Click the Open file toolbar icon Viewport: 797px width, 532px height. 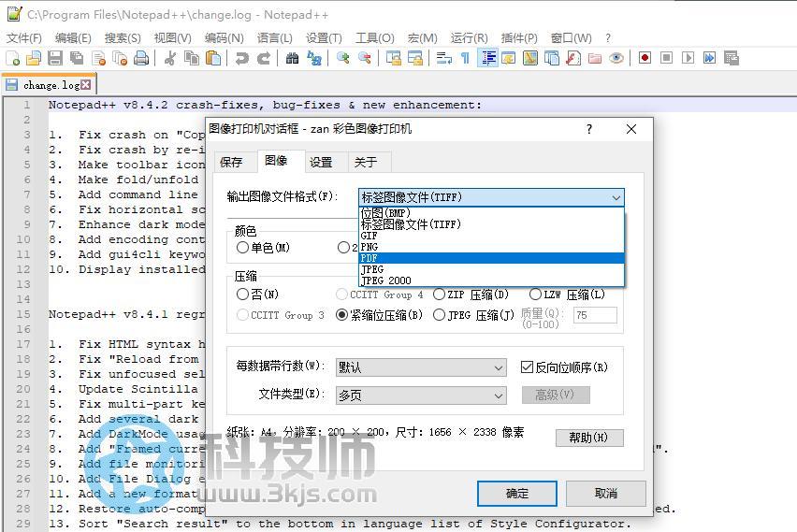[34, 58]
